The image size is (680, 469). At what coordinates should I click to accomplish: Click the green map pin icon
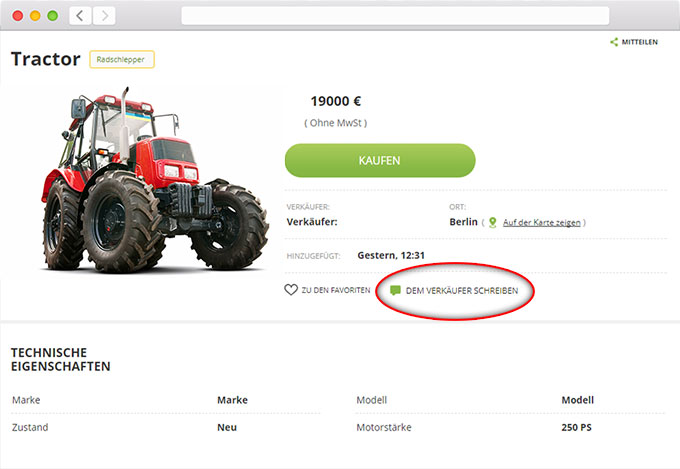click(x=493, y=223)
